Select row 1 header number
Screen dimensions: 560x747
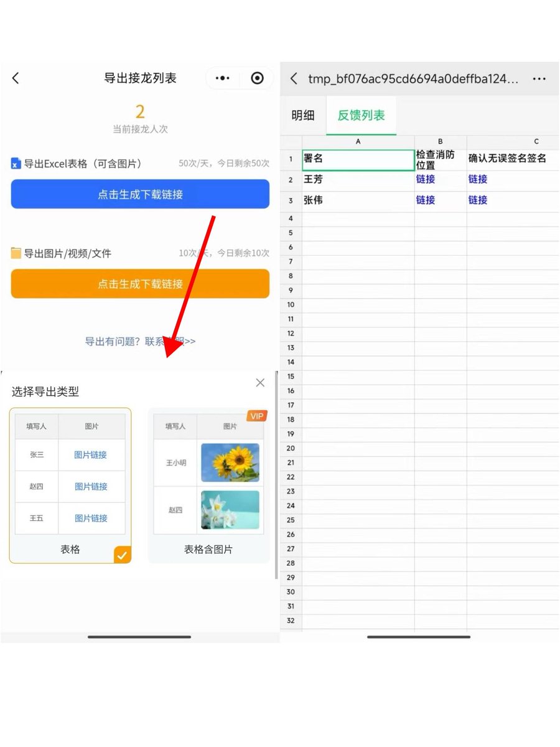[x=291, y=159]
